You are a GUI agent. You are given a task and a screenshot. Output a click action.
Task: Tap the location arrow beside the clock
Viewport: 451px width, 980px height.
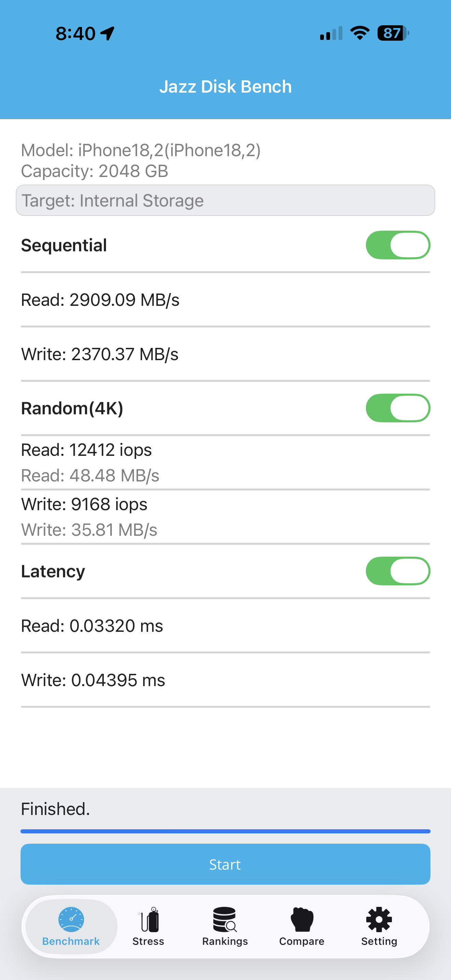pyautogui.click(x=107, y=33)
